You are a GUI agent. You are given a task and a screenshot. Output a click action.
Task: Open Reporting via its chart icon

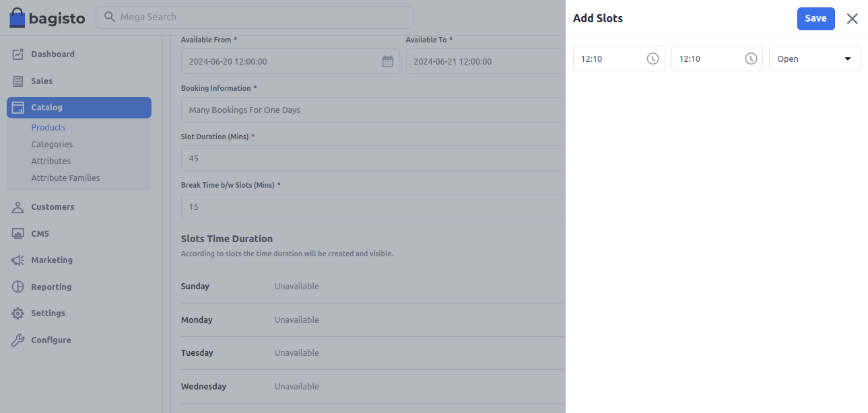[18, 287]
